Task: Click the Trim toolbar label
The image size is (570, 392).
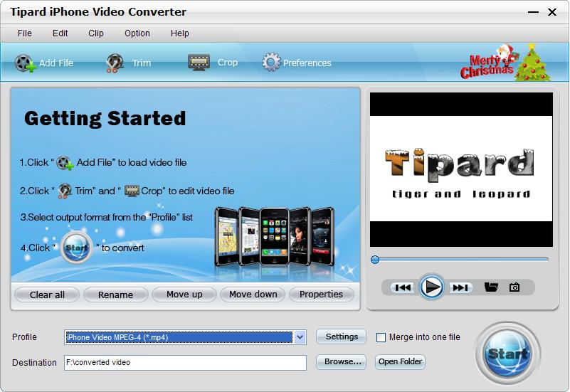Action: point(142,63)
